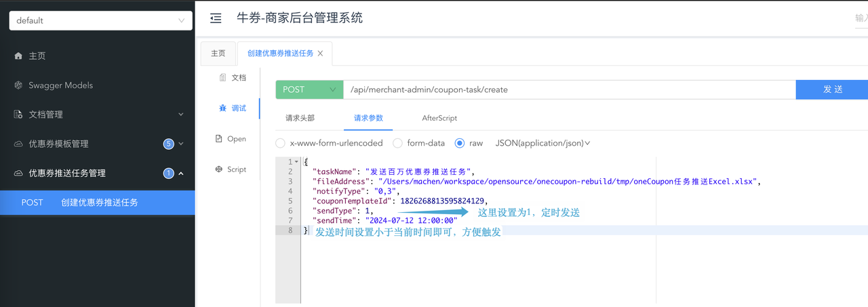This screenshot has height=307, width=868.
Task: Click the 文档管理 document icon
Action: point(18,115)
